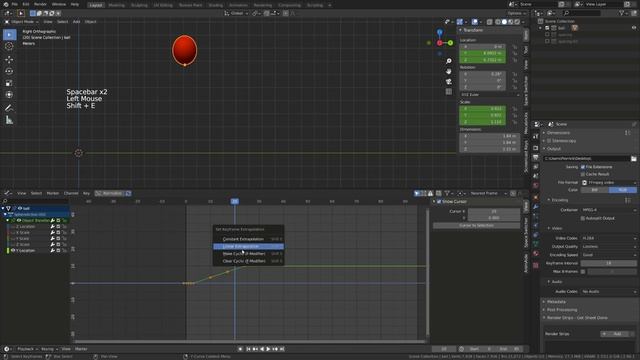Screen dimensions: 640x360
Task: Select RGB color mode button
Action: 622,190
